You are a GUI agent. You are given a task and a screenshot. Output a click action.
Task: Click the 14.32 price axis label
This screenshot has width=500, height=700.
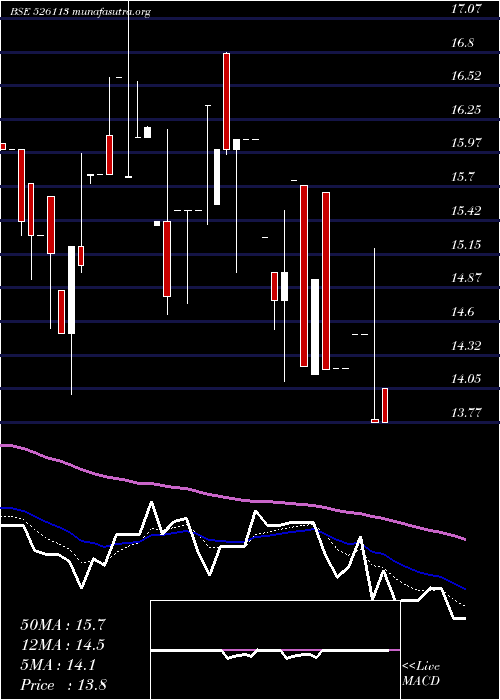point(466,345)
